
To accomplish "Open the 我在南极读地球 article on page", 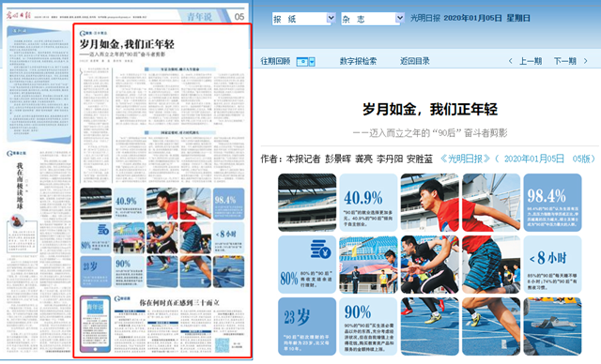I will [20, 186].
